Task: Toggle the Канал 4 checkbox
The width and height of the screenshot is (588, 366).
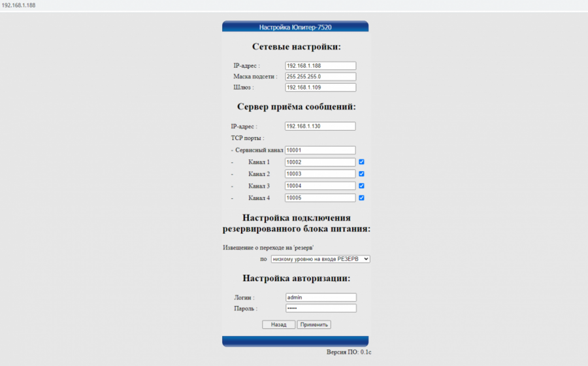Action: click(x=361, y=198)
